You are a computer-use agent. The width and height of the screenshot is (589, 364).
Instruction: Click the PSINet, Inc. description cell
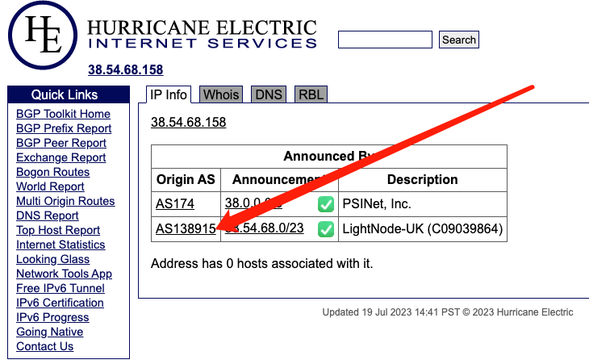pyautogui.click(x=423, y=204)
